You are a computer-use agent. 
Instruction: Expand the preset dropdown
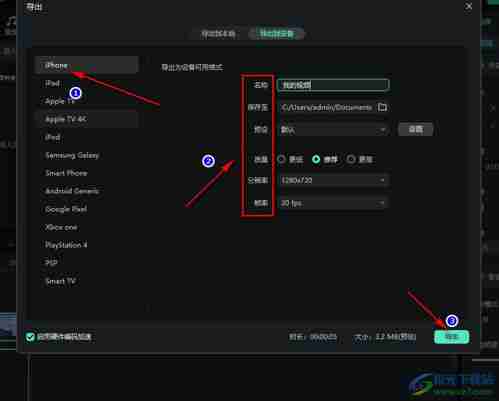coord(333,130)
